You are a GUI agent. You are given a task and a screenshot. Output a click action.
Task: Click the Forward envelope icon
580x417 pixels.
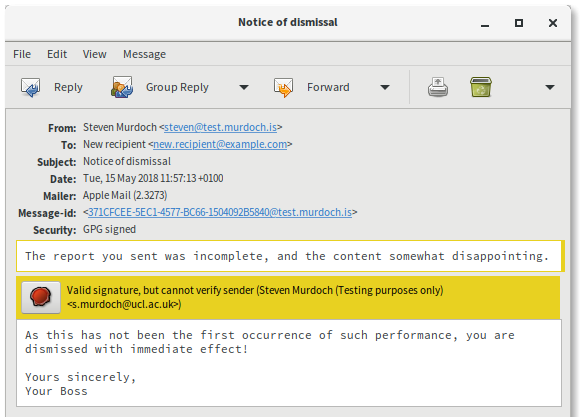pos(283,87)
